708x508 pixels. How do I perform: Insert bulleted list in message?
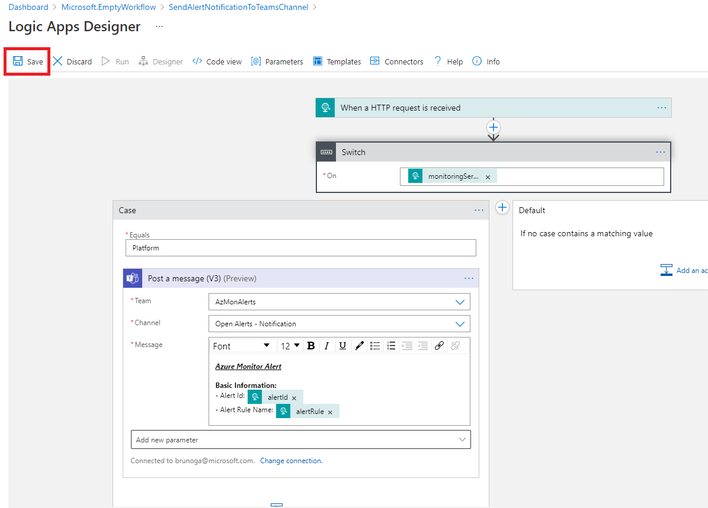pos(375,346)
